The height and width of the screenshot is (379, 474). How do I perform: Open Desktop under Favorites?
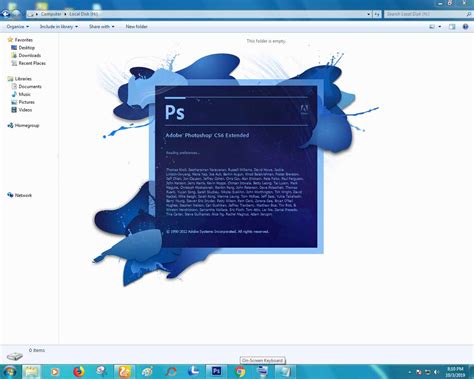tap(27, 48)
